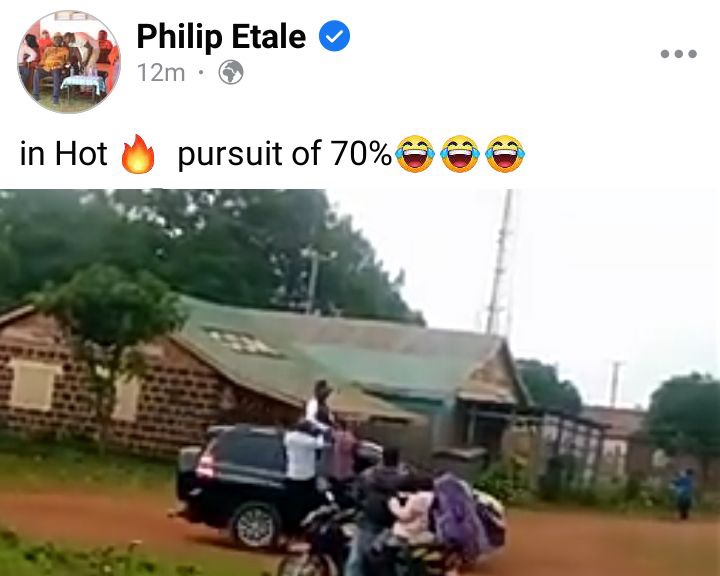Screen dimensions: 720x576
Task: Click the first laughing-tears emoji
Action: (x=415, y=153)
